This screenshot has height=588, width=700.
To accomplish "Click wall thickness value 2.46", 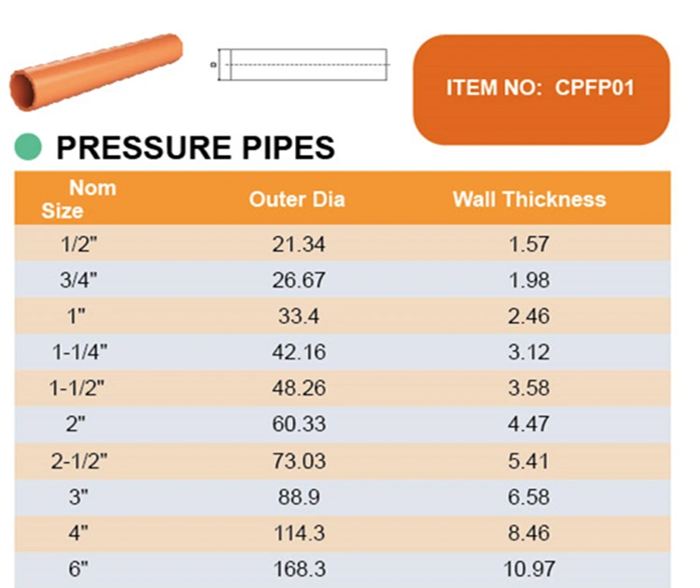I will point(529,316).
